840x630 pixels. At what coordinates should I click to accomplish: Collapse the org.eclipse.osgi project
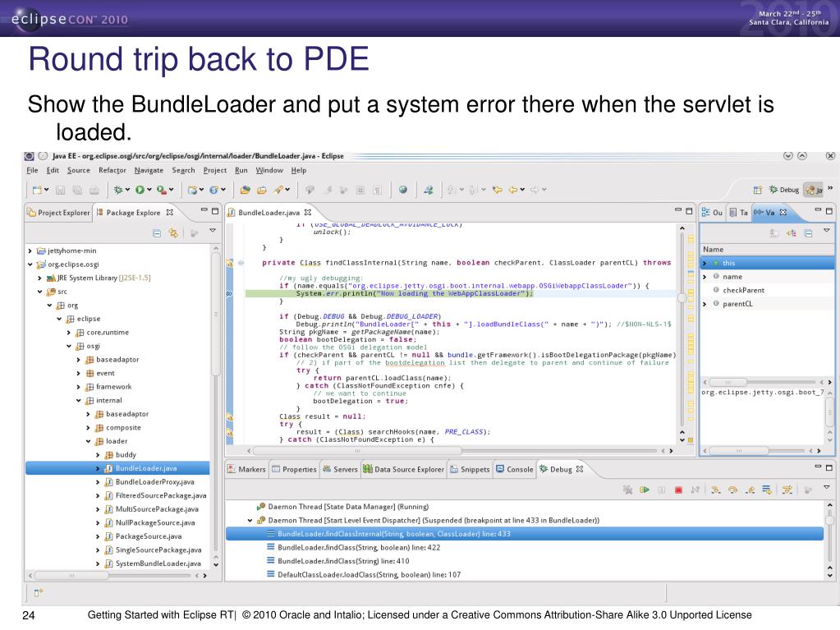[x=30, y=264]
